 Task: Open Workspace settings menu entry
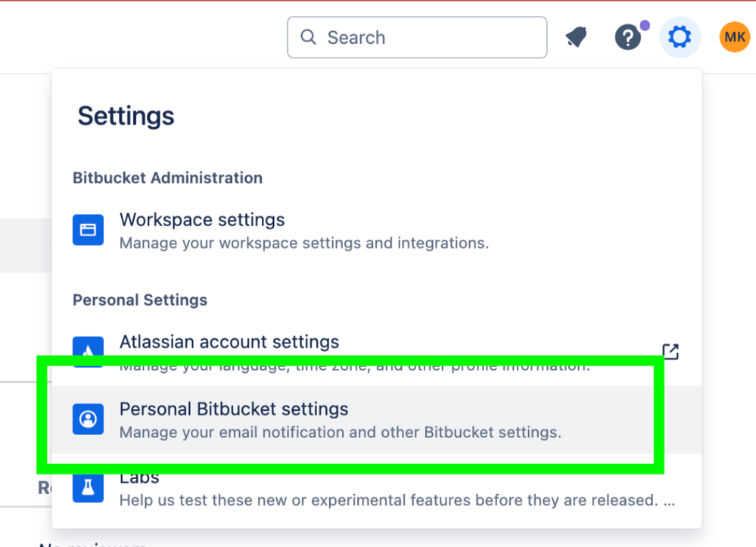[377, 230]
